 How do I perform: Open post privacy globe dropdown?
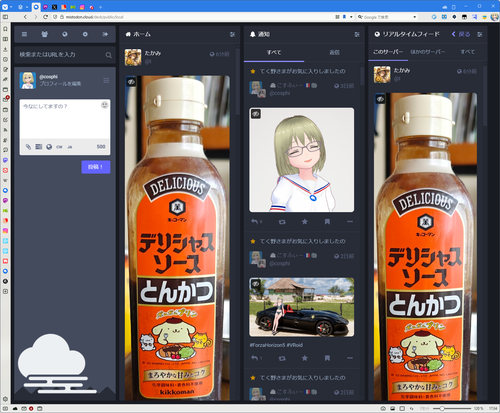(49, 147)
